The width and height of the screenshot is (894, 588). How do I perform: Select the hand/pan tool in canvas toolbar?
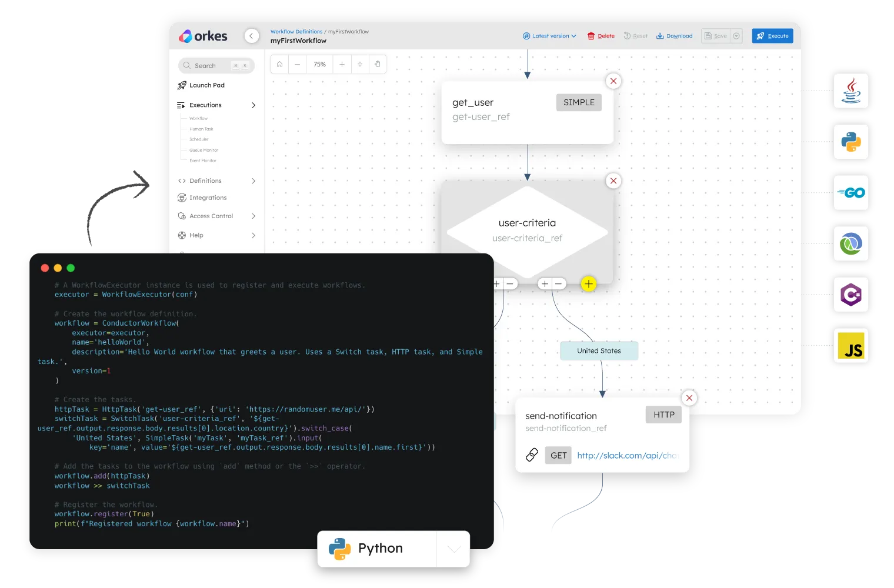pyautogui.click(x=377, y=64)
